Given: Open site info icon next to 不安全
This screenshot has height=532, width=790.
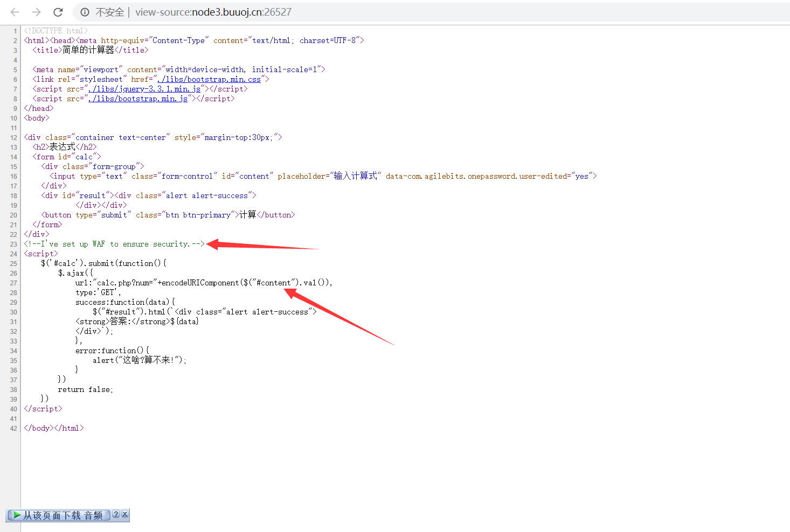Looking at the screenshot, I should (85, 12).
